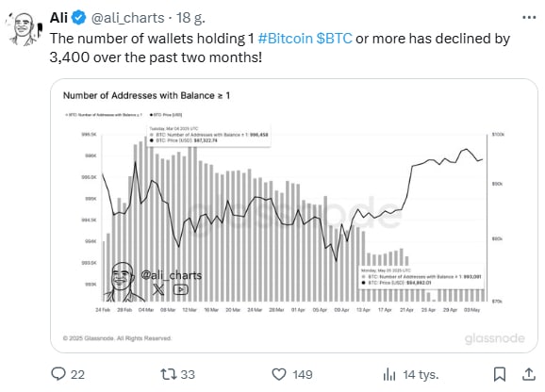Click the 149 likes count
This screenshot has height=392, width=545.
[303, 374]
